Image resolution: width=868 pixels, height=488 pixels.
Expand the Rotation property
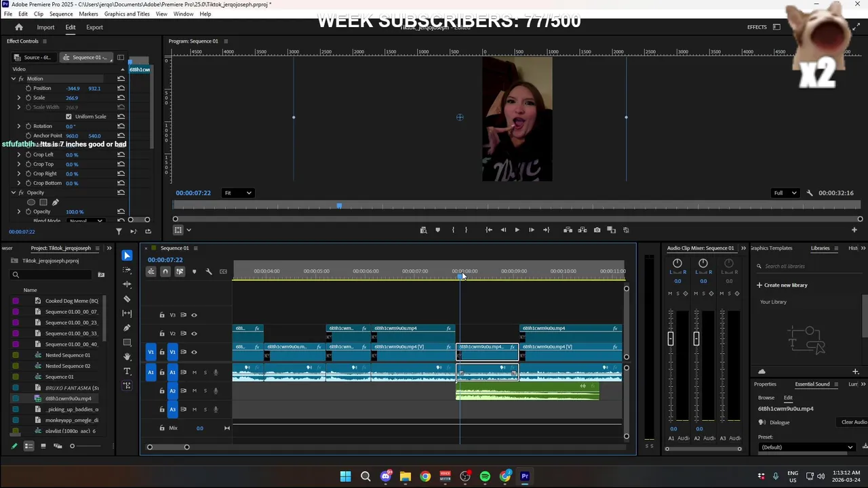click(x=19, y=126)
